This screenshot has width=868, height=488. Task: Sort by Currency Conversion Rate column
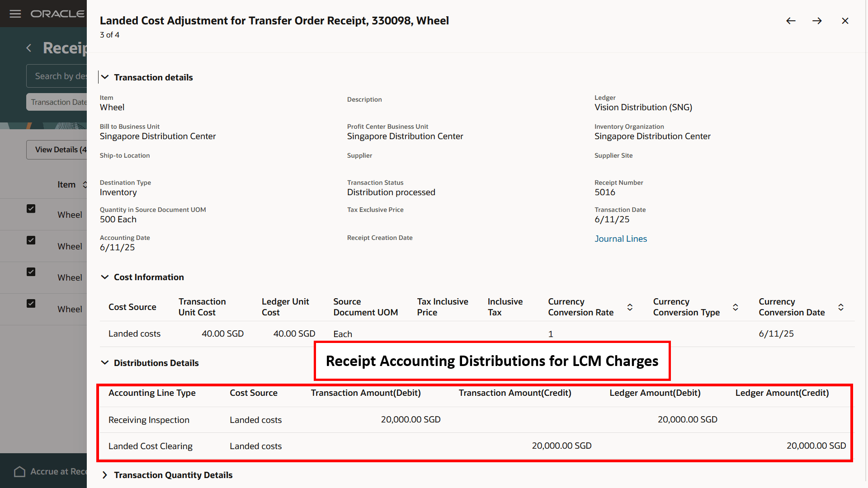point(630,307)
